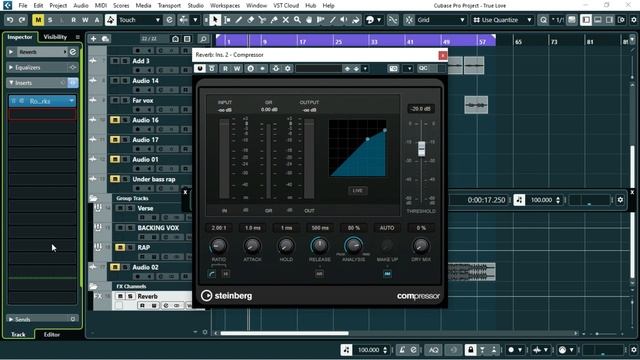Viewport: 640px width, 360px height.
Task: Click the Add Track plus button
Action: click(93, 38)
